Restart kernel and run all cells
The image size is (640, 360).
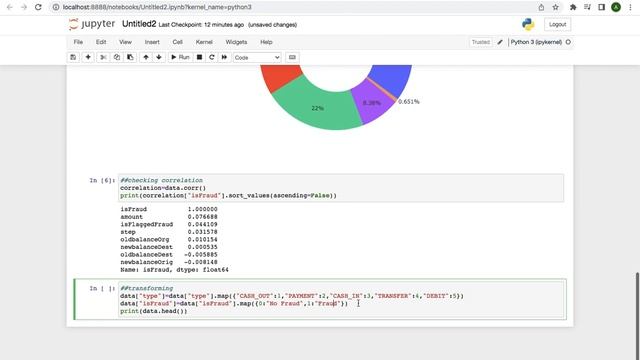(x=224, y=58)
